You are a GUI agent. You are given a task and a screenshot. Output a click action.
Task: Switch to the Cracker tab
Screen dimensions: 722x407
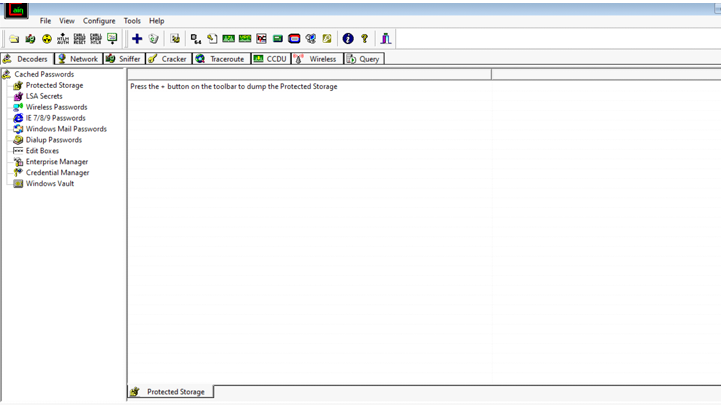coord(169,59)
